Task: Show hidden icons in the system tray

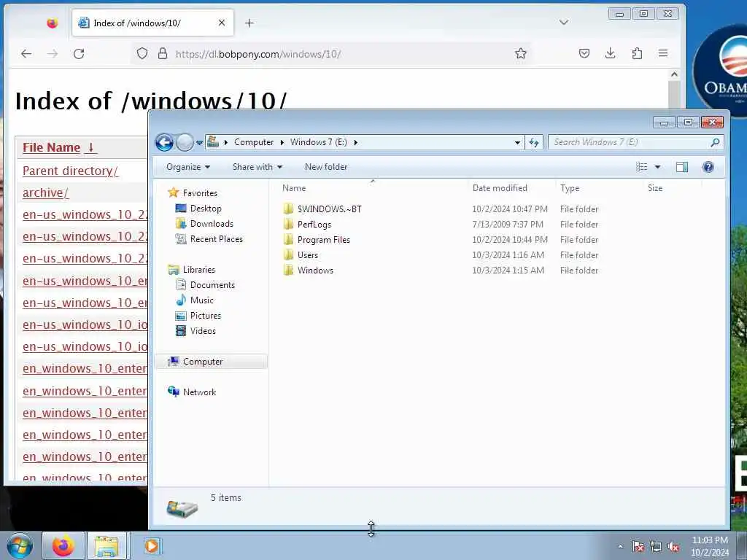Action: pos(620,546)
